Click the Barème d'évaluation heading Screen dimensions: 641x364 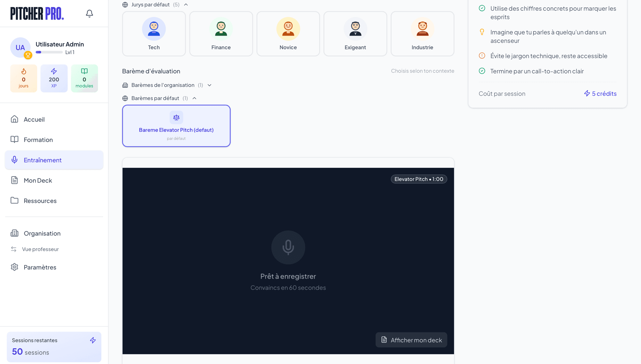pos(151,71)
